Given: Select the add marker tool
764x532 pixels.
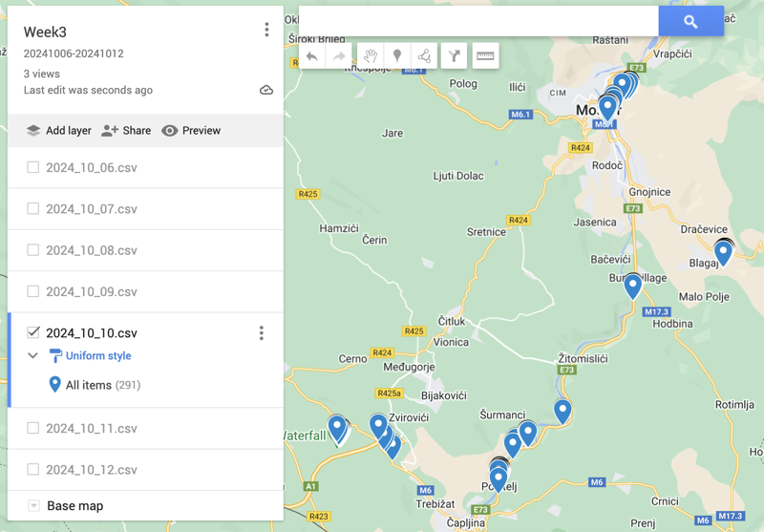Looking at the screenshot, I should click(x=397, y=56).
